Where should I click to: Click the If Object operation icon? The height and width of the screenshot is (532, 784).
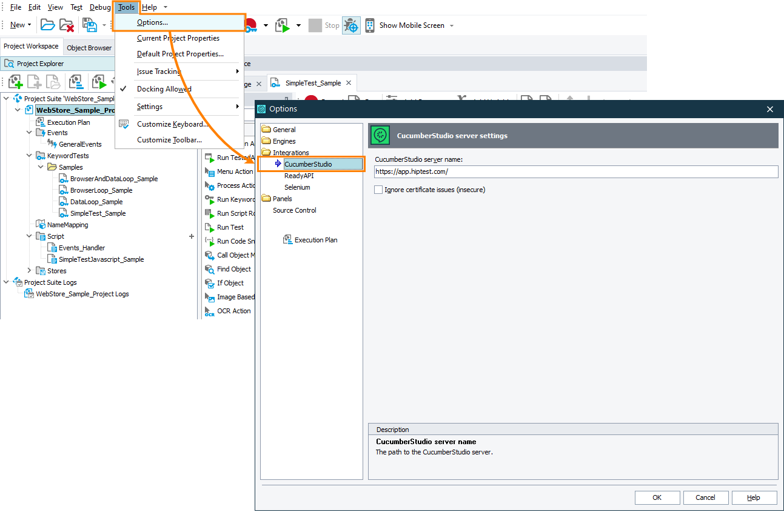tap(210, 283)
